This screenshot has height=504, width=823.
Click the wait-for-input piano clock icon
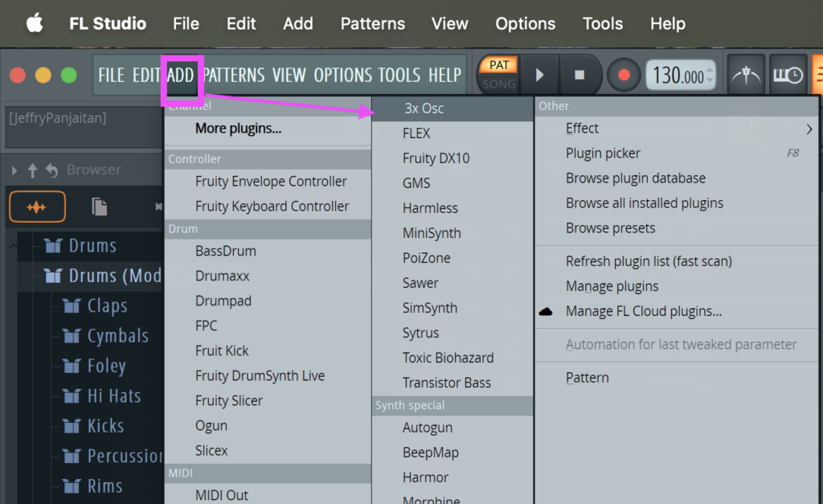click(x=788, y=76)
